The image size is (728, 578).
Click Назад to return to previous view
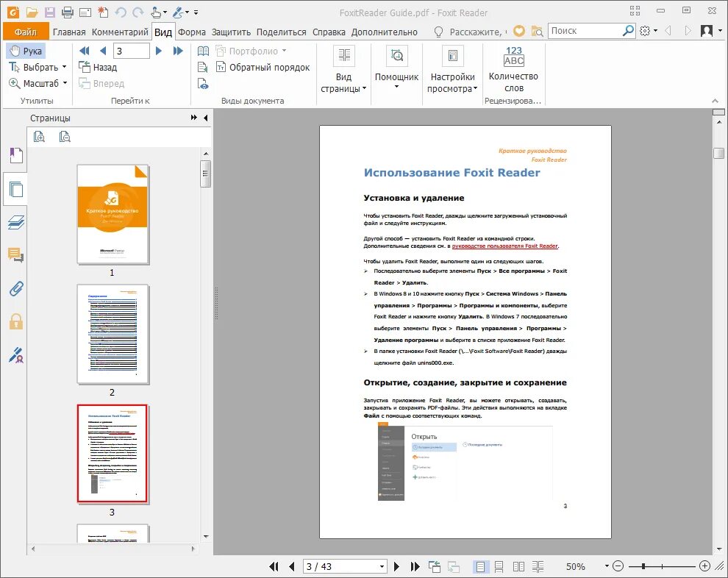tap(98, 68)
